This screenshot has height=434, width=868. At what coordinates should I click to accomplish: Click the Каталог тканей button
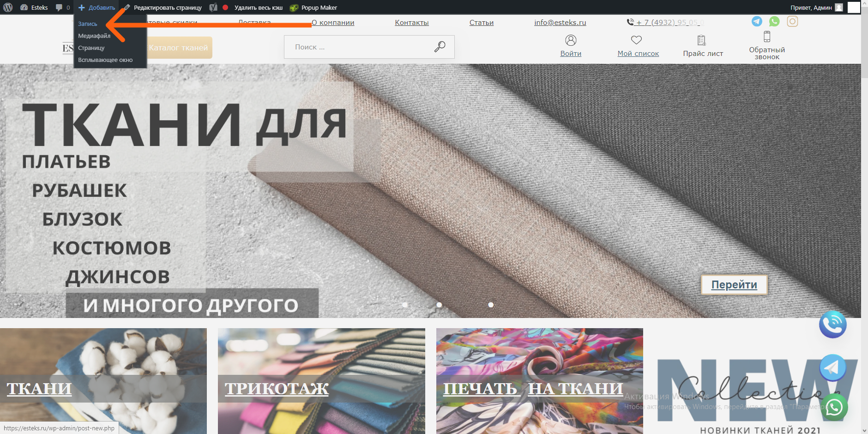point(179,48)
